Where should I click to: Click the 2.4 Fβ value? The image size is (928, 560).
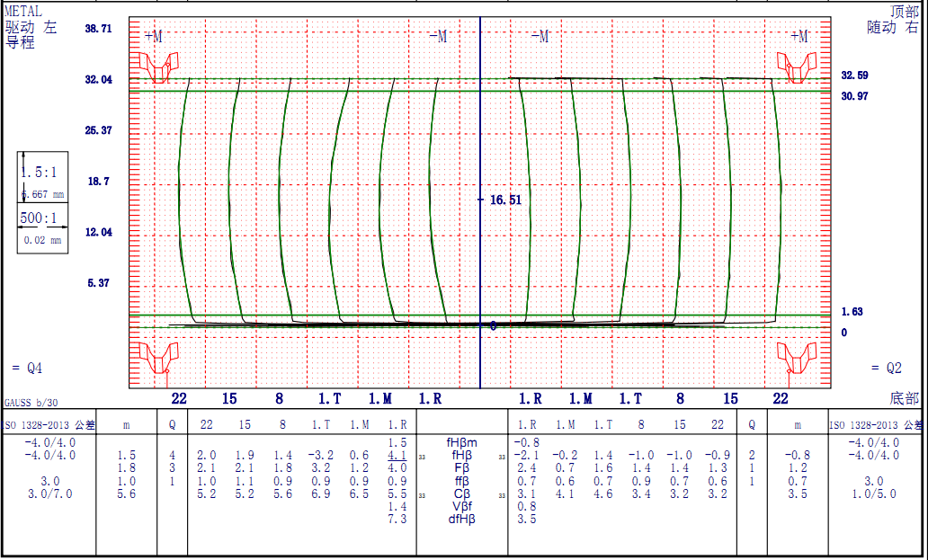coord(527,468)
